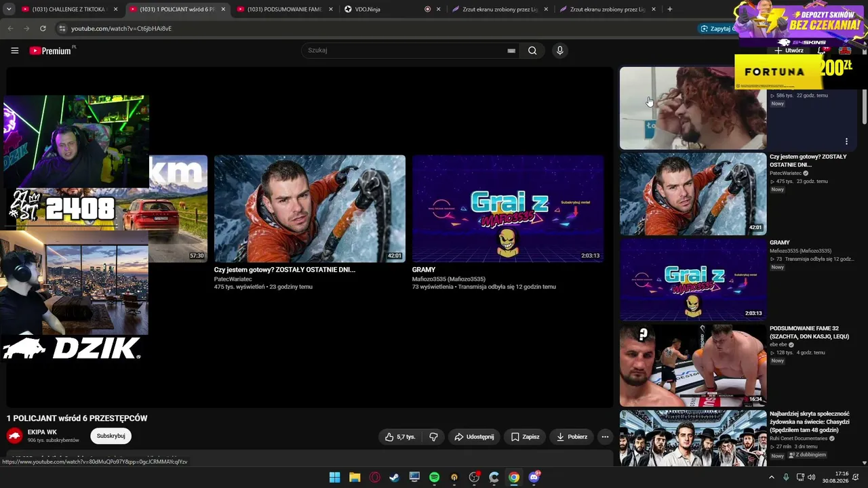Select the youtube.com address bar URL

pyautogui.click(x=121, y=28)
